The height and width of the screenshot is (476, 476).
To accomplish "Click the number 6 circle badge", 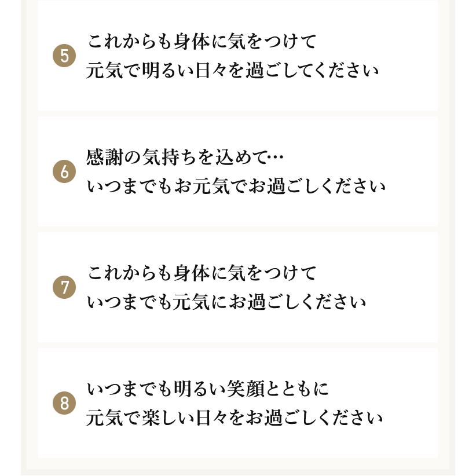I will click(64, 172).
